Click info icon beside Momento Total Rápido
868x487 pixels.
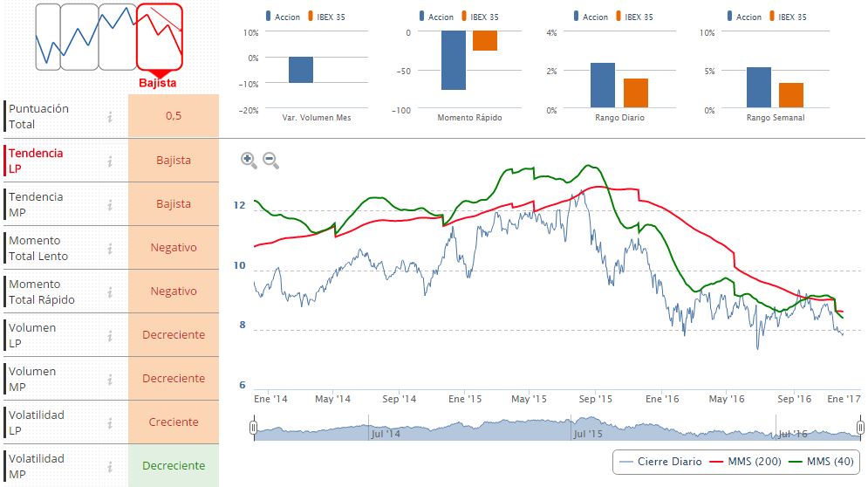[110, 292]
